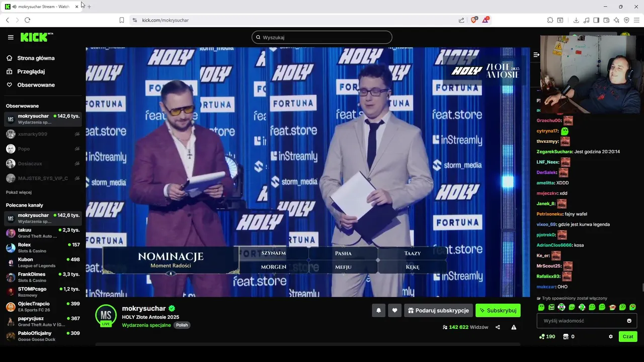Follow the channel with heart button

tap(395, 310)
